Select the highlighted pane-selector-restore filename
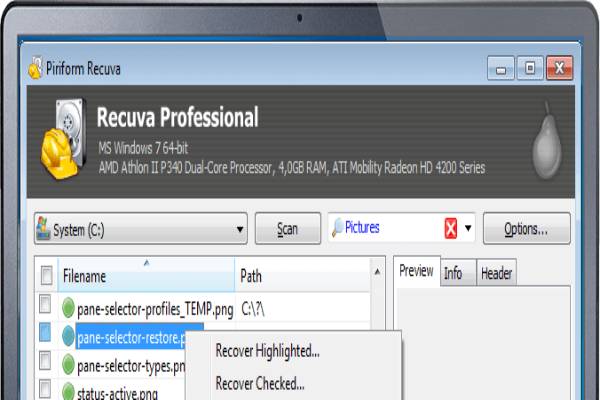Image resolution: width=600 pixels, height=400 pixels. [x=131, y=338]
